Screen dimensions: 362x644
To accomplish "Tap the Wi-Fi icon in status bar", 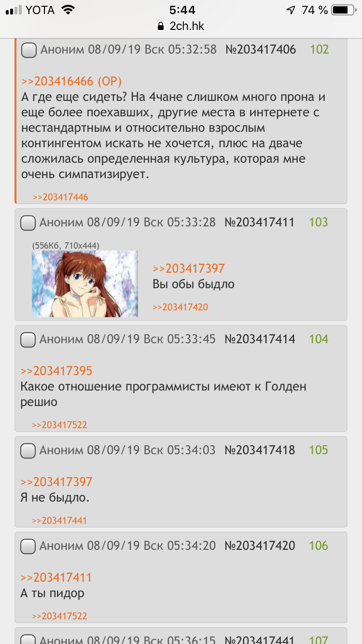I will click(x=69, y=10).
